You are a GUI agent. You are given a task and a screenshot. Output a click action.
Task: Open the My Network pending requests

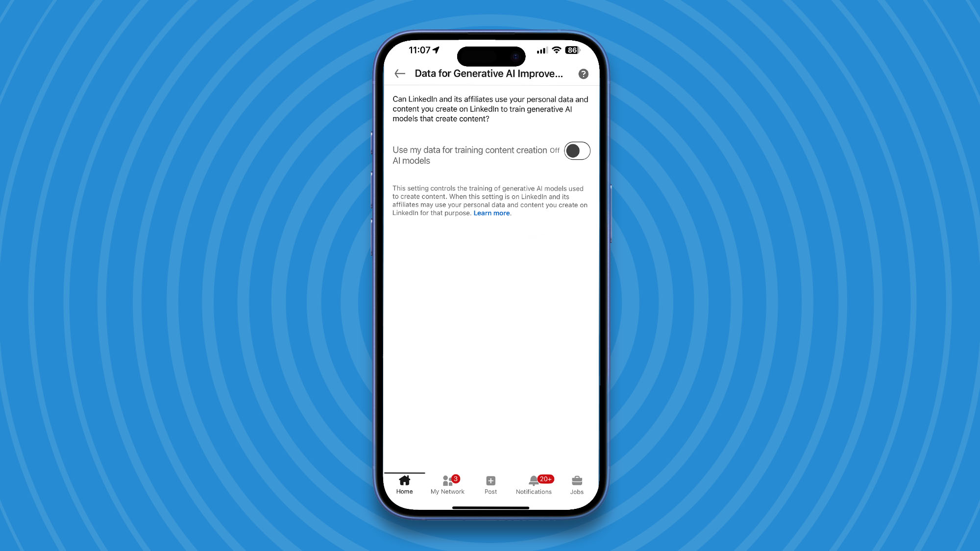pos(447,484)
